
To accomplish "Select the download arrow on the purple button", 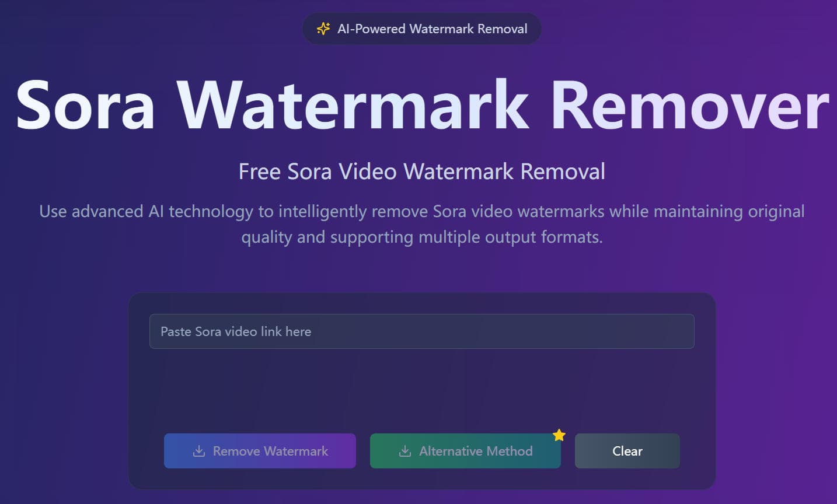I will [x=200, y=451].
